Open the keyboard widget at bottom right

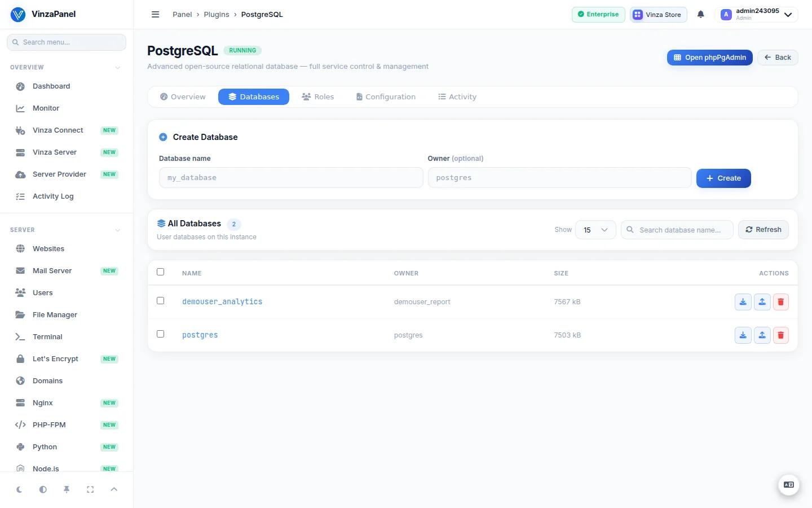(x=789, y=485)
